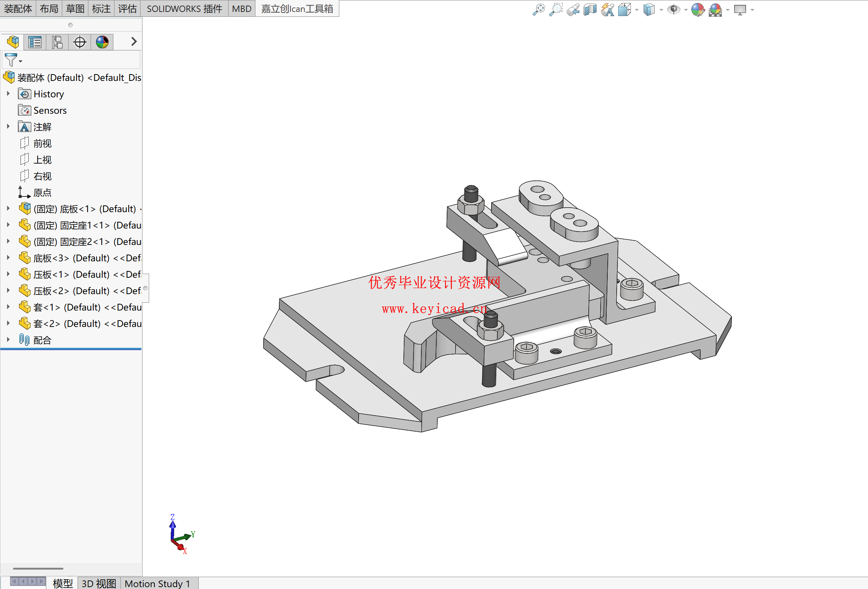Click the View Orientation cube icon
The image size is (868, 589).
(x=625, y=9)
